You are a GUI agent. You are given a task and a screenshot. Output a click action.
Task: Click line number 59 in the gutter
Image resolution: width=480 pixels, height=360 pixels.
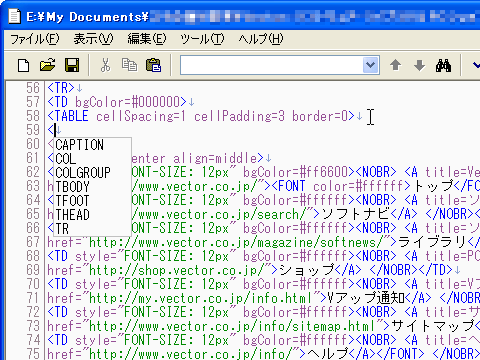(x=33, y=130)
